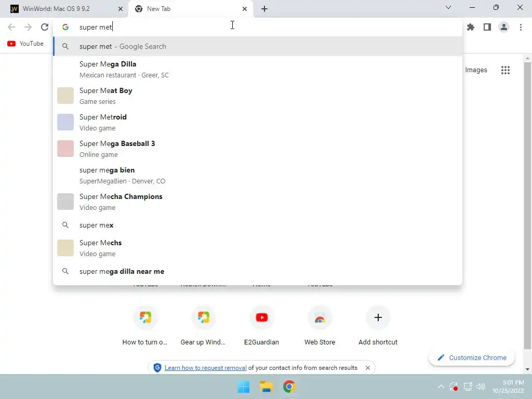Image resolution: width=532 pixels, height=399 pixels.
Task: Close the WinWorld tab
Action: pyautogui.click(x=121, y=9)
